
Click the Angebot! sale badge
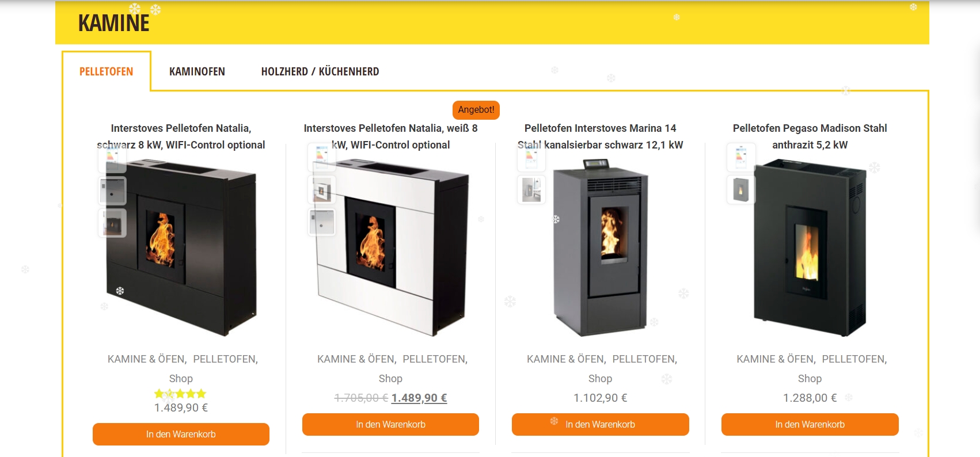[476, 110]
